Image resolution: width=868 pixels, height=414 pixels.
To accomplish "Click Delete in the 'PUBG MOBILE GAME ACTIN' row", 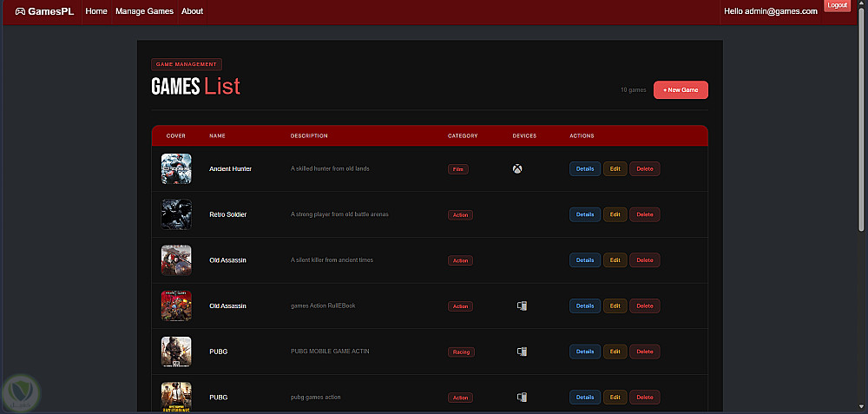I will pyautogui.click(x=644, y=352).
